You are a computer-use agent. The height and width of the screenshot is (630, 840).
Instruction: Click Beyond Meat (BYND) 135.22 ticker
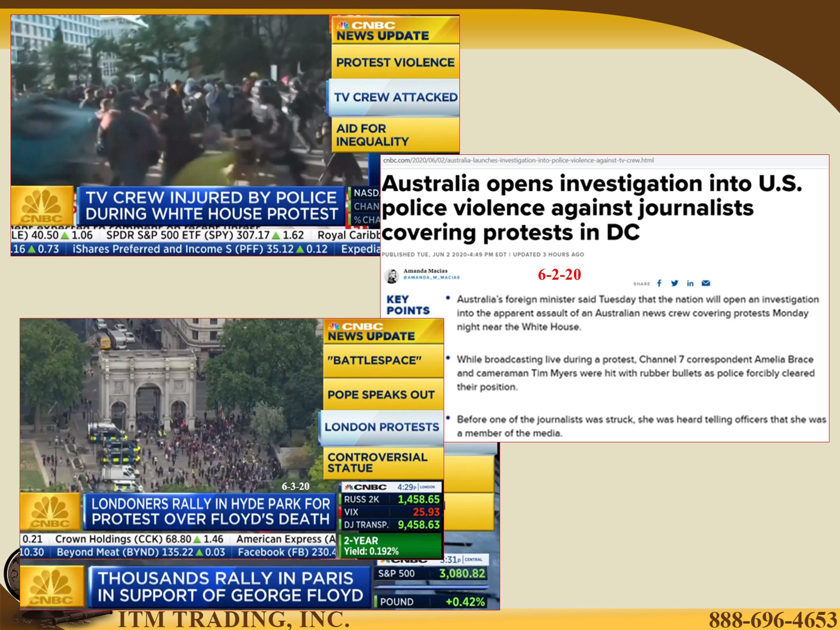(141, 552)
